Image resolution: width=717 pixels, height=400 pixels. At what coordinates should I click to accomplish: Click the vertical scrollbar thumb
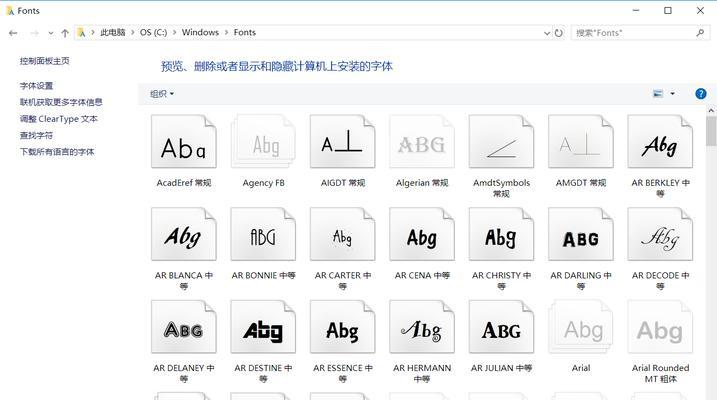(x=711, y=131)
